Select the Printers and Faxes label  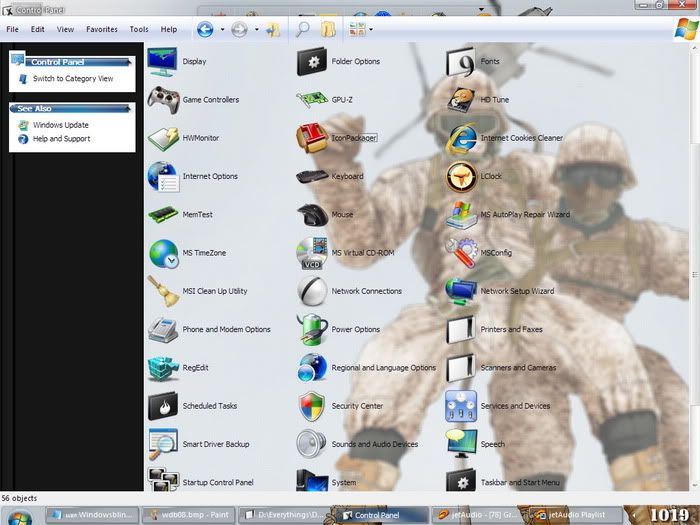512,329
